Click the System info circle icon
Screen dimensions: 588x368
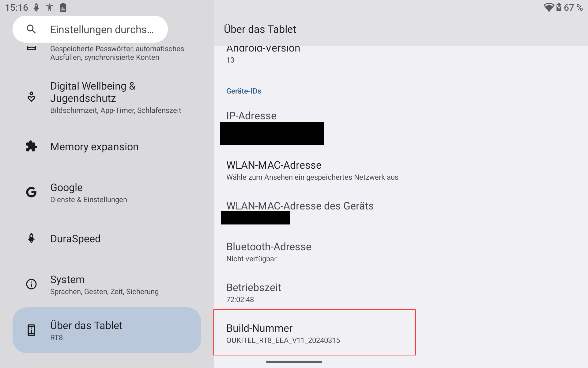point(31,284)
